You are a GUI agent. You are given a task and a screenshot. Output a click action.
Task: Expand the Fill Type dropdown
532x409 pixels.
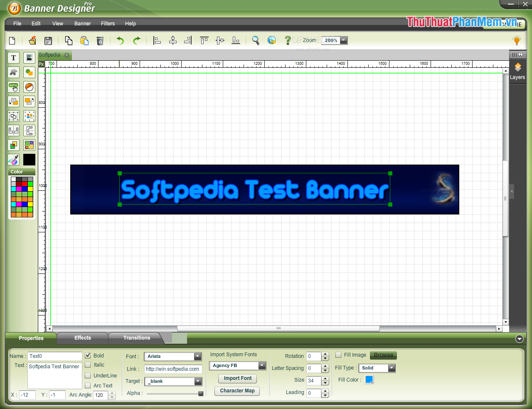pyautogui.click(x=391, y=368)
